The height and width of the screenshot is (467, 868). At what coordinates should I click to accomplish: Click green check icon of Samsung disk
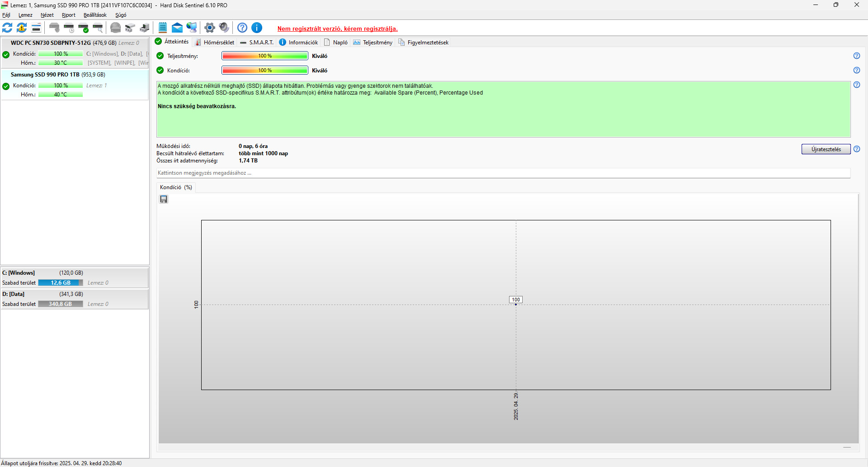[x=6, y=86]
